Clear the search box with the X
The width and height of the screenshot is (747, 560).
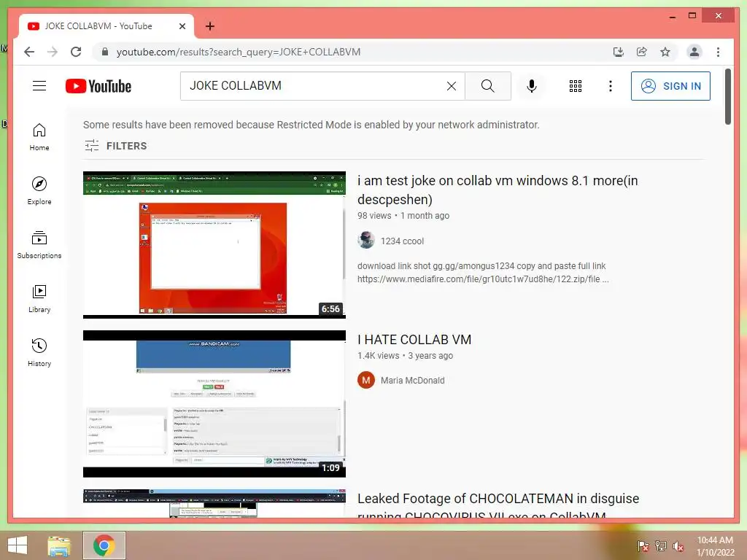point(451,86)
